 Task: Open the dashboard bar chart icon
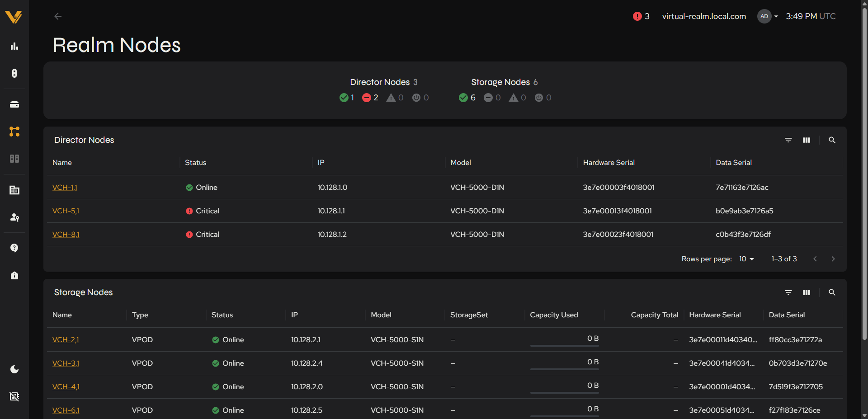coord(14,46)
